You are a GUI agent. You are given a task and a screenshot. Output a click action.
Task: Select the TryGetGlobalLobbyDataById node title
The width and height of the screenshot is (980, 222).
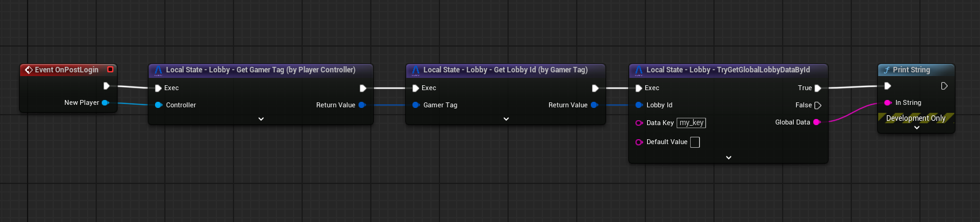point(728,70)
